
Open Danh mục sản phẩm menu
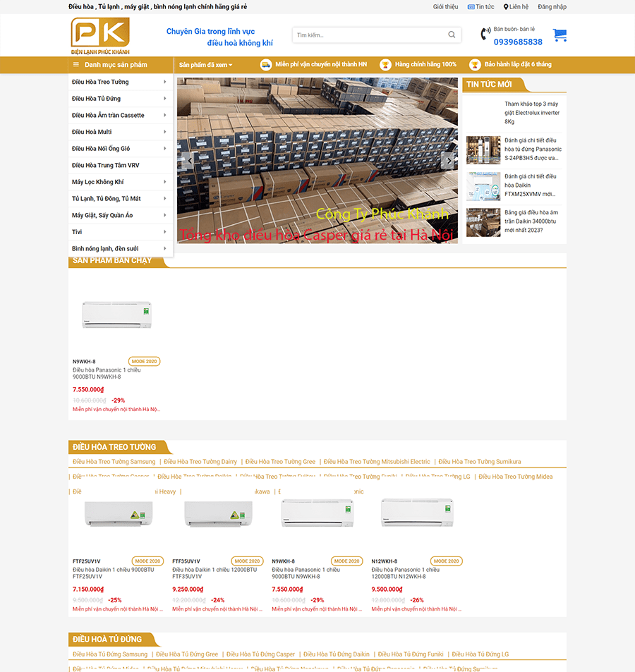click(116, 65)
